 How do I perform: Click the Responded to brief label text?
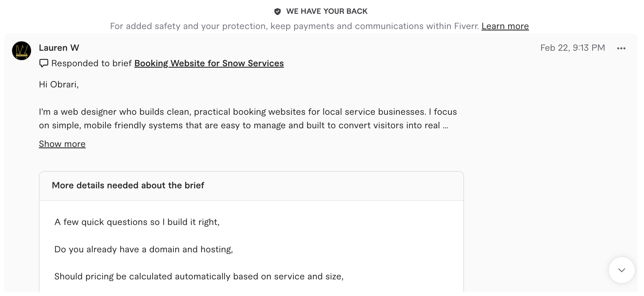92,63
